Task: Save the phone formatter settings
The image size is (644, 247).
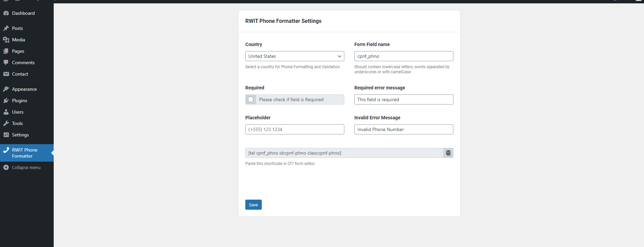Action: (253, 205)
